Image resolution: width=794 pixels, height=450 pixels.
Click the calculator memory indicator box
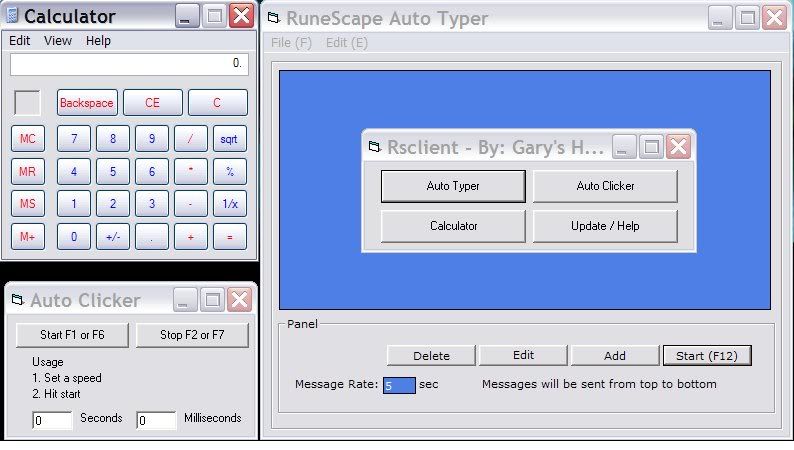pyautogui.click(x=27, y=103)
